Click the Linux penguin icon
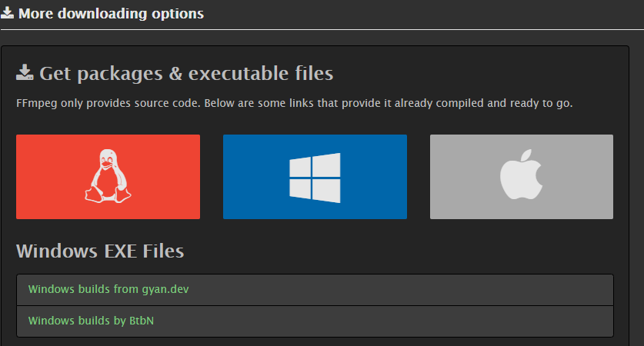The height and width of the screenshot is (346, 644). click(108, 176)
